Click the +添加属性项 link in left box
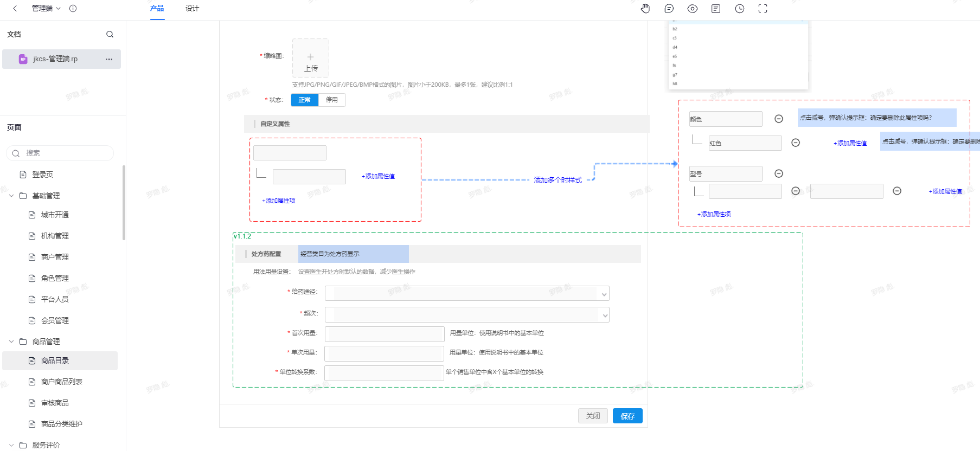 (279, 201)
